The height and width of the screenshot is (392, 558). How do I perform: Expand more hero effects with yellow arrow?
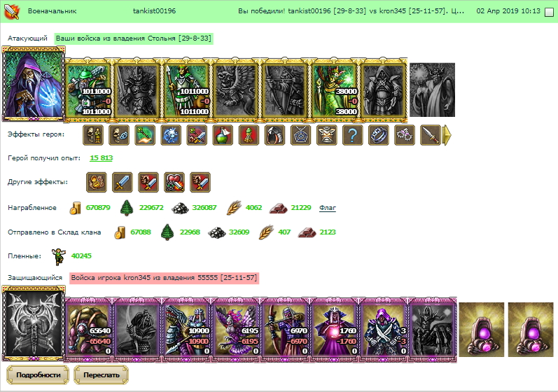pos(447,135)
